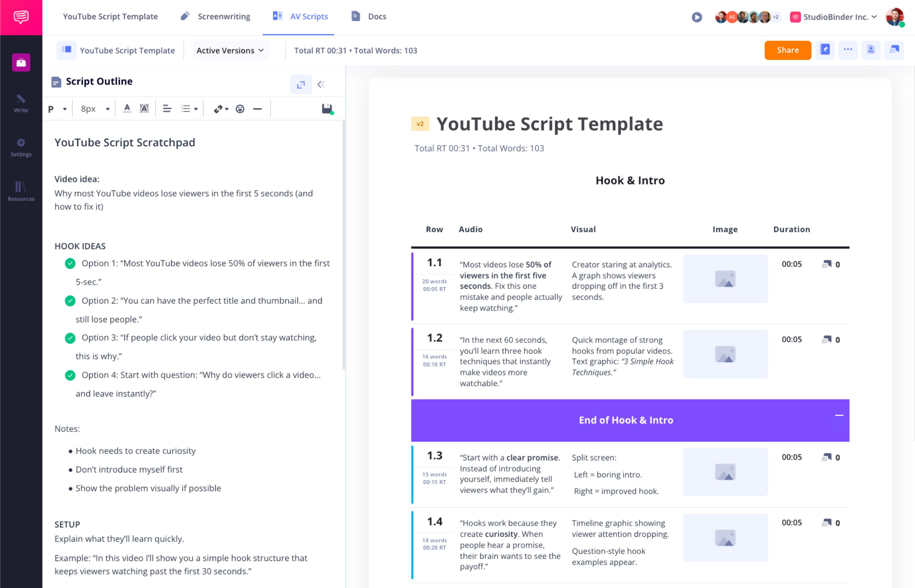Image resolution: width=915 pixels, height=588 pixels.
Task: Click the save icon in outline toolbar
Action: [x=327, y=109]
